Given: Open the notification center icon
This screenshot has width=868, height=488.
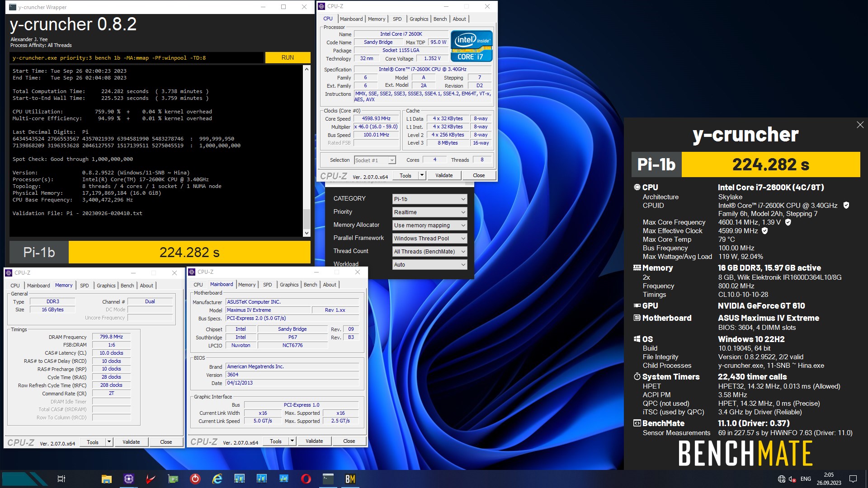Looking at the screenshot, I should [x=853, y=479].
